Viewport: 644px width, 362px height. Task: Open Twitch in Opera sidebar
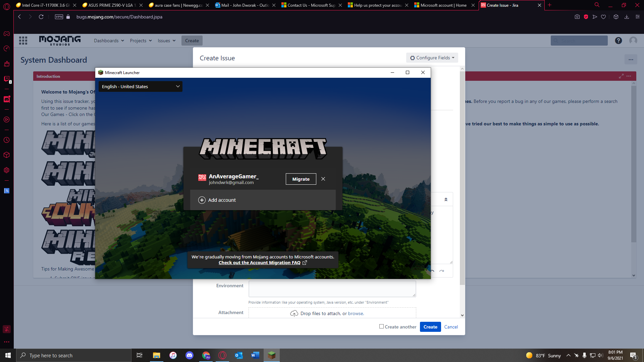click(7, 79)
